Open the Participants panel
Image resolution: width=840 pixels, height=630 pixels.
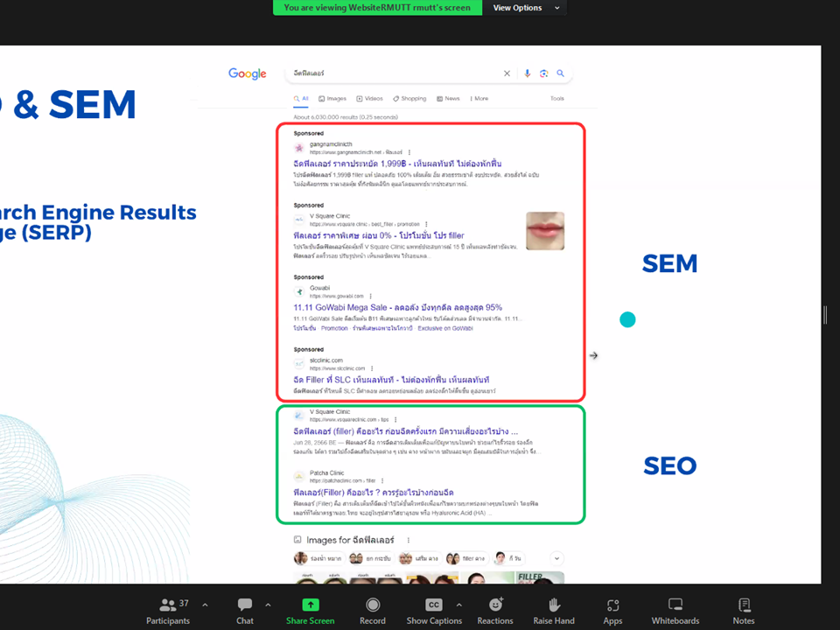[x=168, y=612]
